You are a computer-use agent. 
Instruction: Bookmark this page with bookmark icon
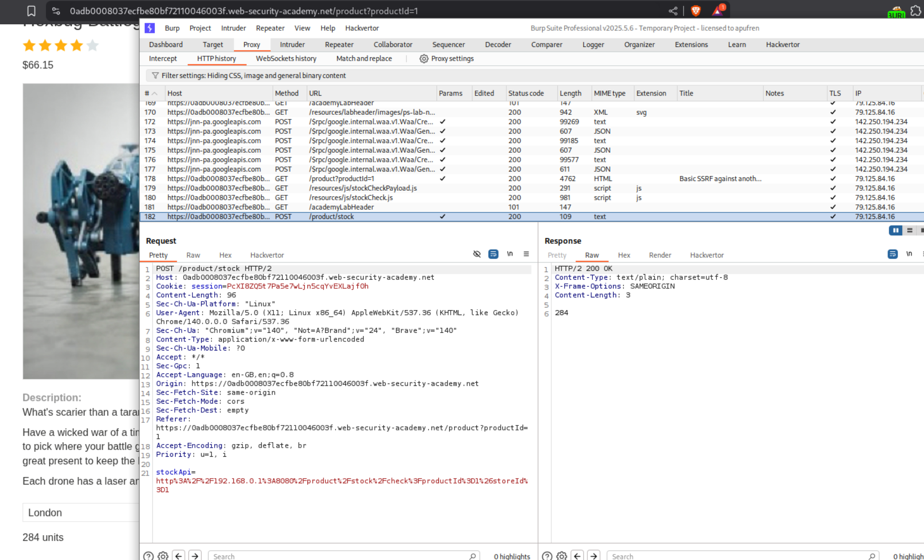tap(31, 11)
